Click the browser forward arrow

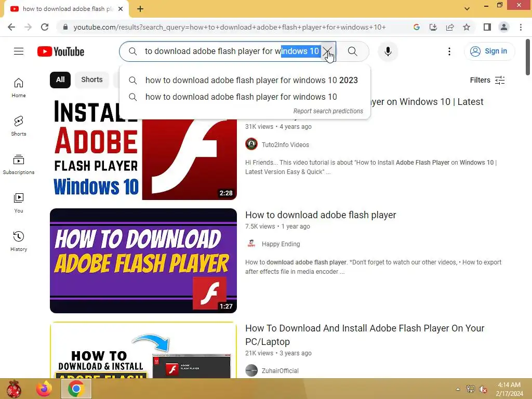[28, 27]
